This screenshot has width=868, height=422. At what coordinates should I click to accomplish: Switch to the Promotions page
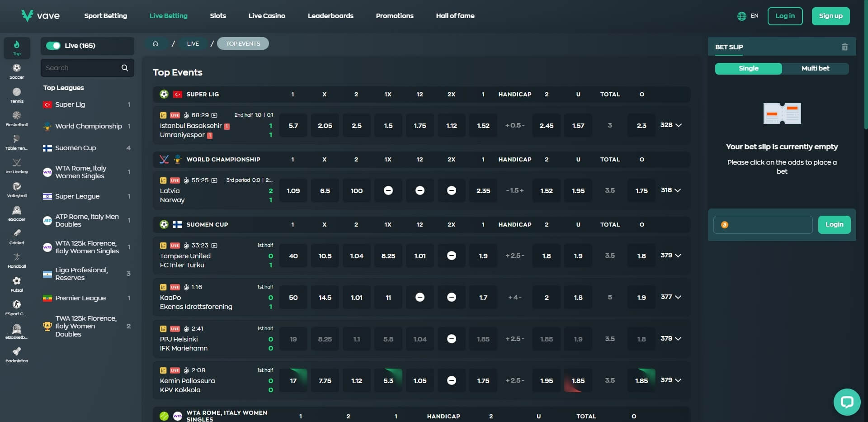coord(395,16)
